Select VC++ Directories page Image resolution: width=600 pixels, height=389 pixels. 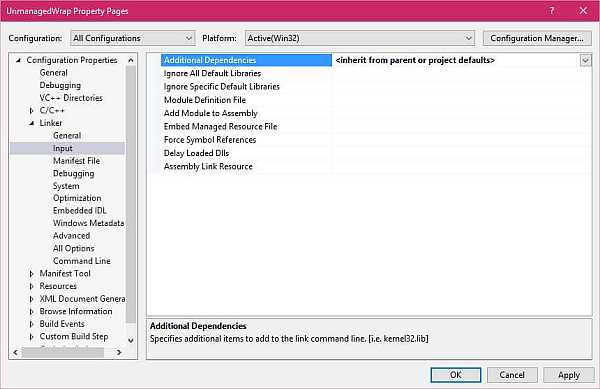point(71,98)
